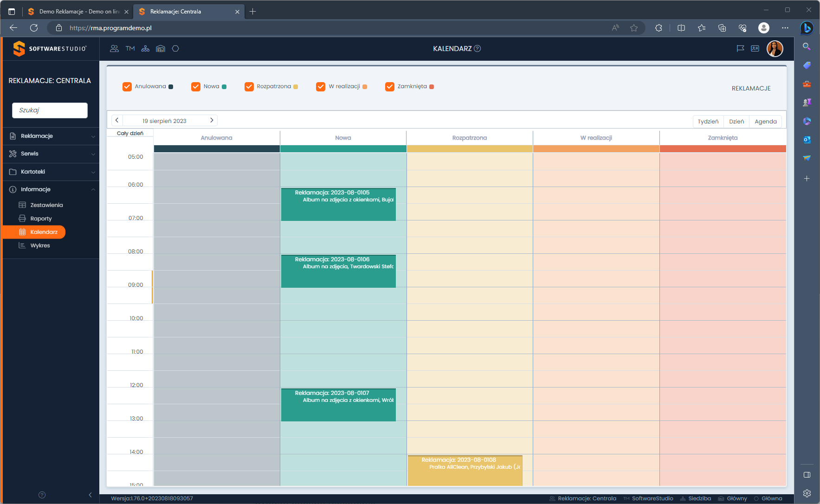Disable the Zamknięta status checkbox

pyautogui.click(x=390, y=87)
